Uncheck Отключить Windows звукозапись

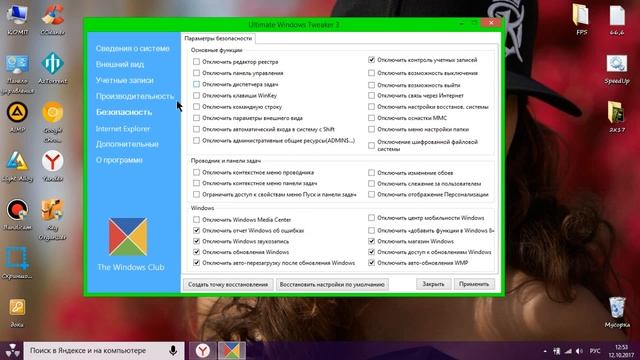[x=196, y=241]
